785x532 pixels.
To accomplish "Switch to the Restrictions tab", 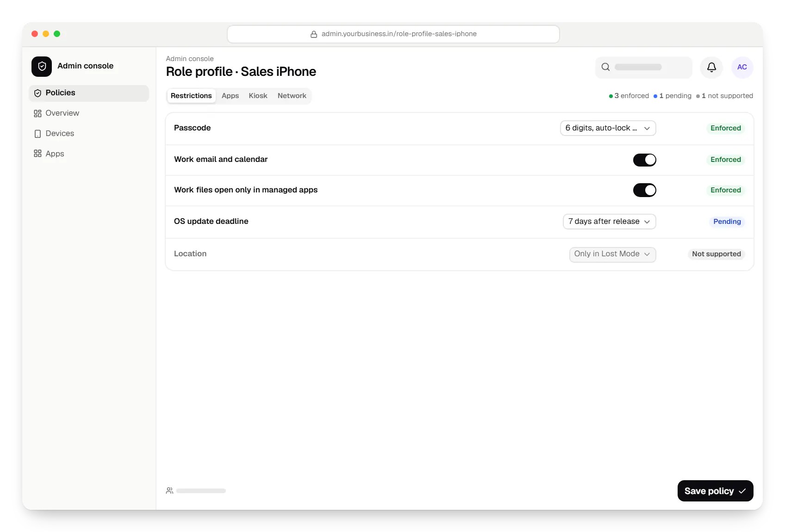I will click(x=191, y=96).
